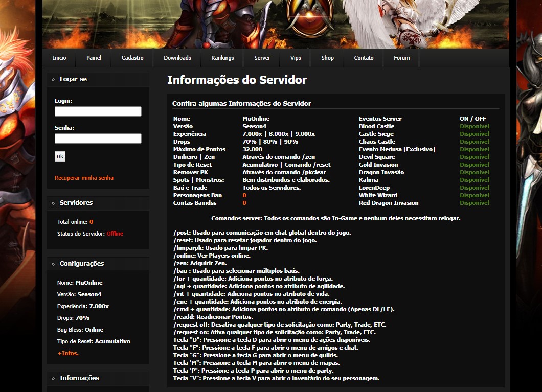Go to the Shop page

coord(327,58)
